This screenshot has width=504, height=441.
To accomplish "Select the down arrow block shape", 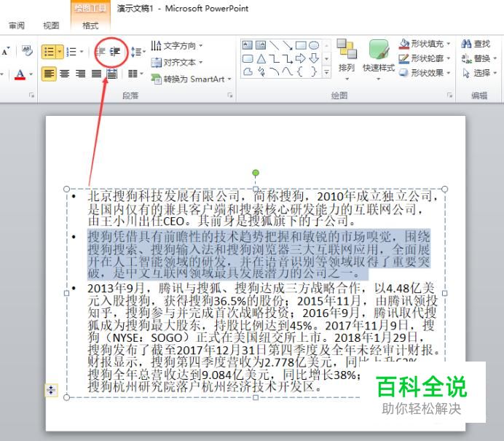I will coord(314,58).
